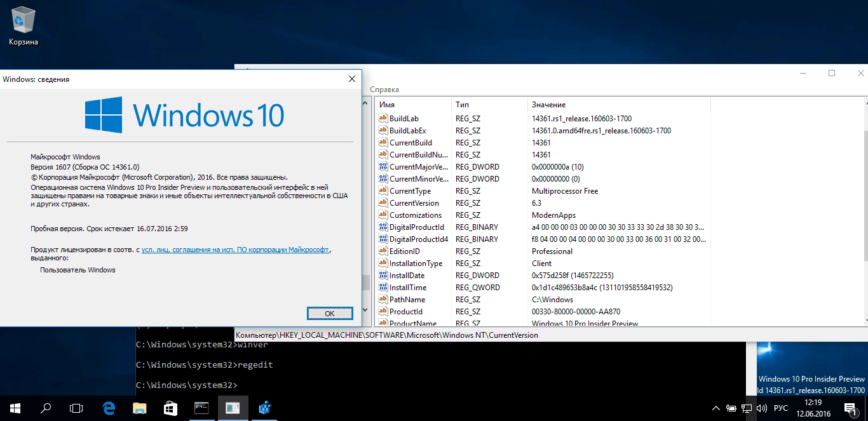Viewport: 868px width, 421px height.
Task: Open the Windows Store taskbar icon
Action: [x=170, y=408]
